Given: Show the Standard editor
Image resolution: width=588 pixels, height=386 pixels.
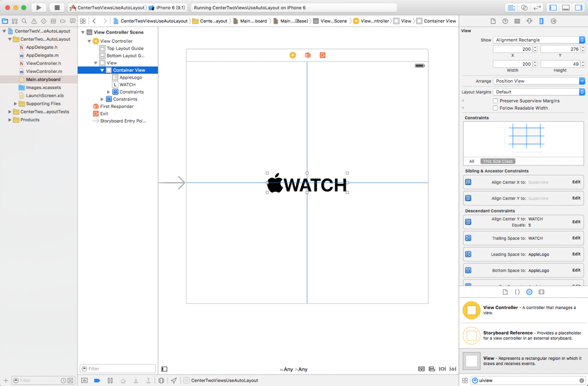Looking at the screenshot, I should click(511, 8).
